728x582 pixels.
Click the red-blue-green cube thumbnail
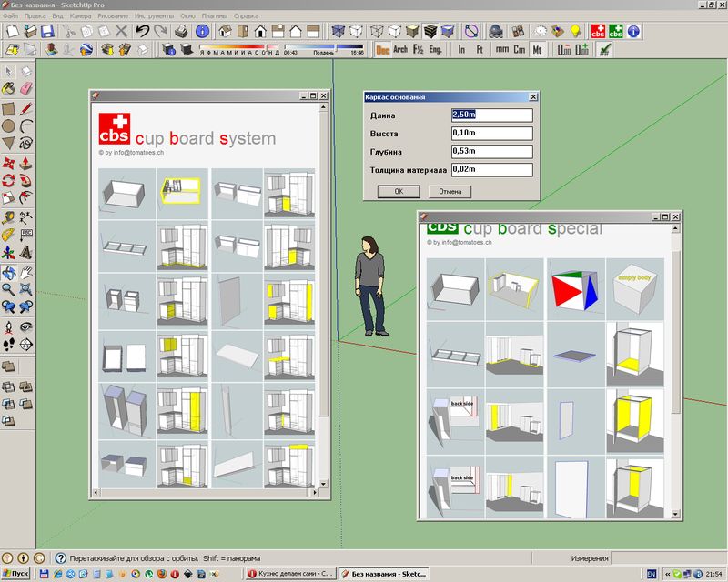pos(575,289)
